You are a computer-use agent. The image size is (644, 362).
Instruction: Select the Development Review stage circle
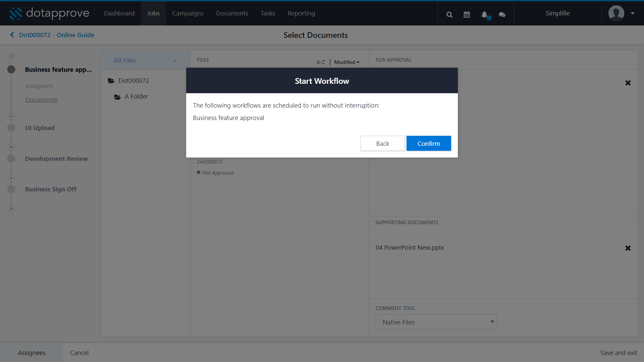click(x=11, y=159)
